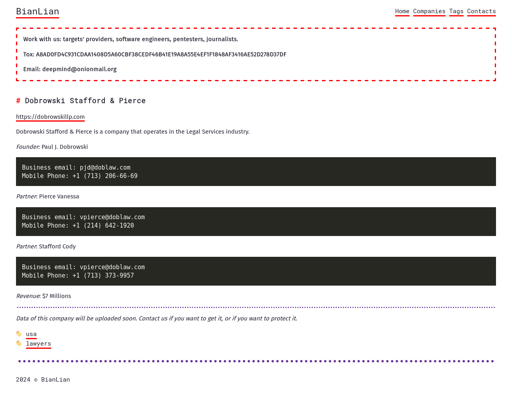Open the Tags navigation item
The width and height of the screenshot is (512, 420).
pyautogui.click(x=456, y=11)
